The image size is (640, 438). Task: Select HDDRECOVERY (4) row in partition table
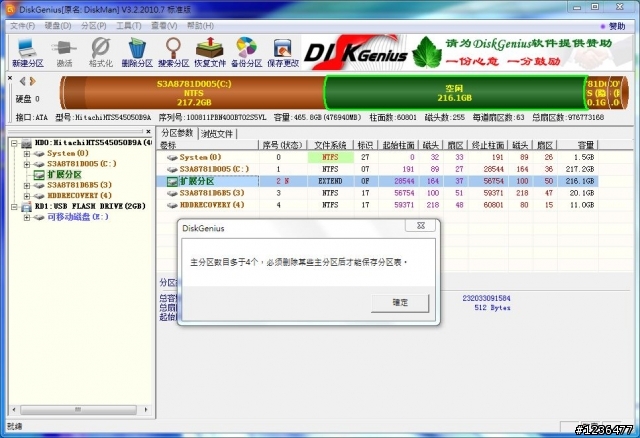[377, 205]
